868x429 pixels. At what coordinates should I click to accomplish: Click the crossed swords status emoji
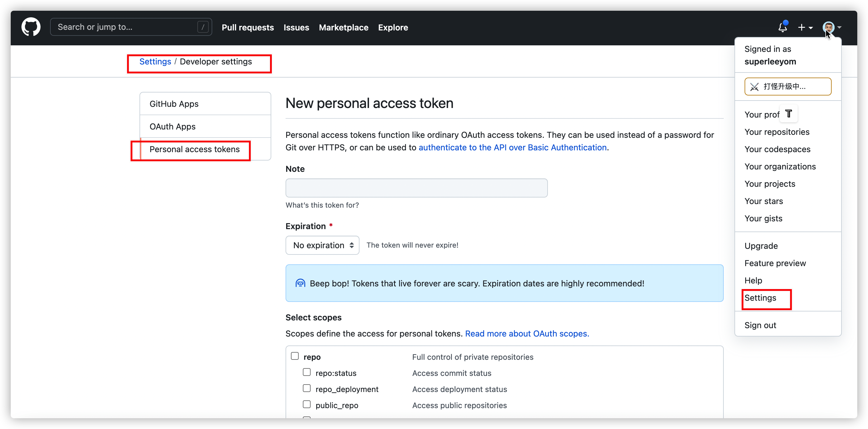(x=754, y=87)
